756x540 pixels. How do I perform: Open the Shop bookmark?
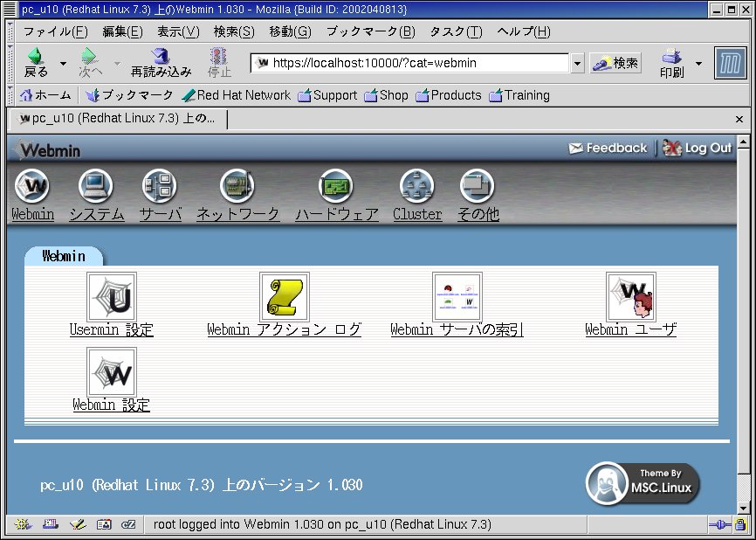coord(386,95)
